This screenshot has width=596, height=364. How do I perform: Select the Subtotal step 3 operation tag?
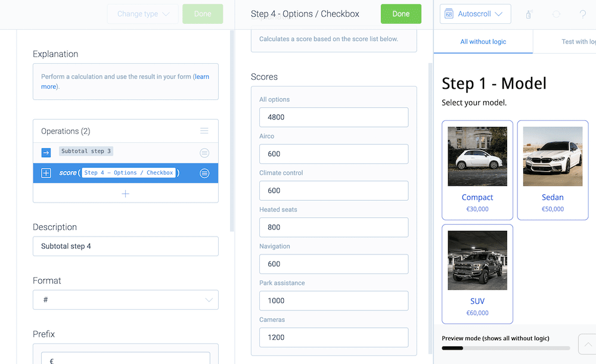point(86,151)
